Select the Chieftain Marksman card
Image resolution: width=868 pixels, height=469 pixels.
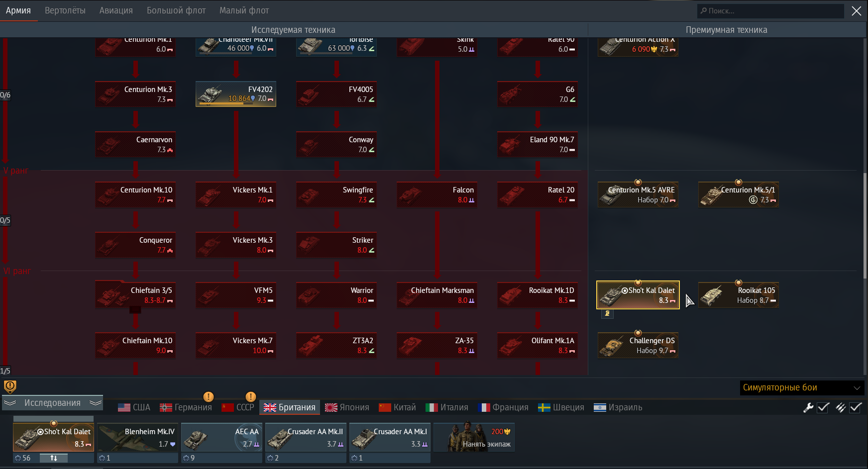437,295
